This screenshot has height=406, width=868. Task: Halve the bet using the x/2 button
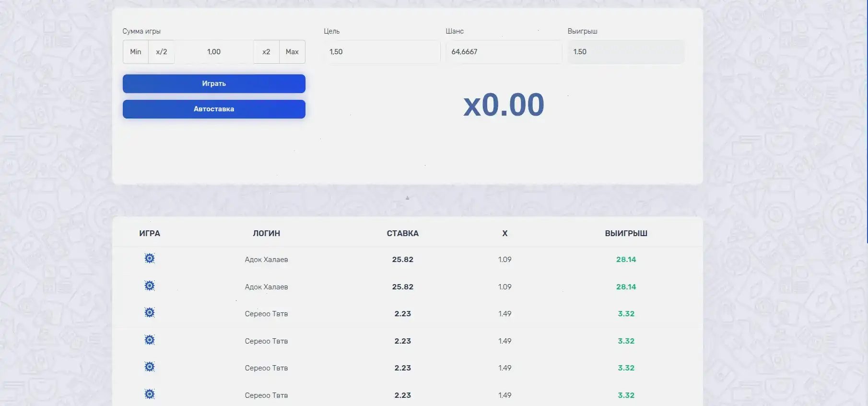[x=162, y=52]
